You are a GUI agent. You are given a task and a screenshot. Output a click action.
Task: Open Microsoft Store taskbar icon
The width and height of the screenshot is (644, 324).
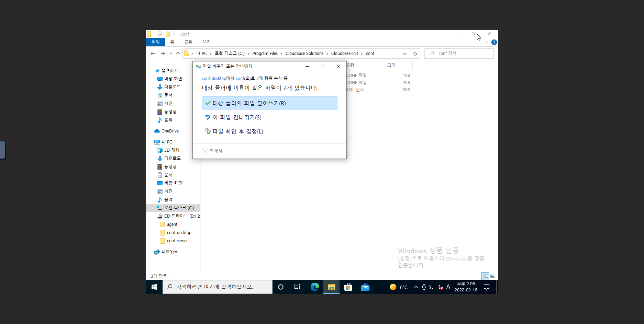[x=348, y=287]
